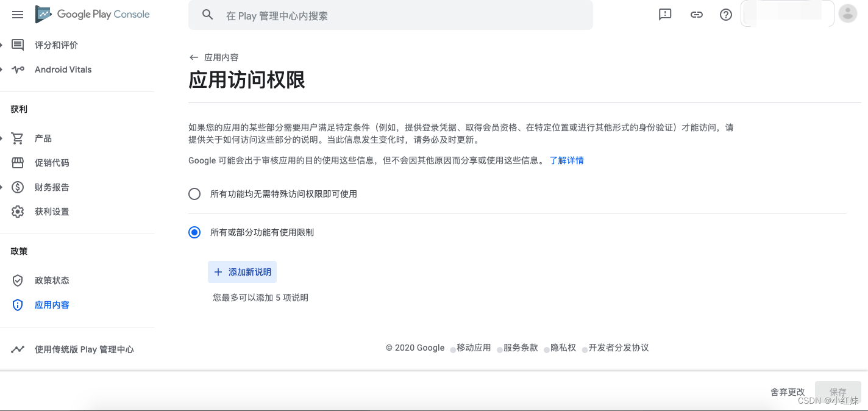Select the 产品 shopping cart icon
Image resolution: width=868 pixels, height=411 pixels.
pyautogui.click(x=17, y=138)
